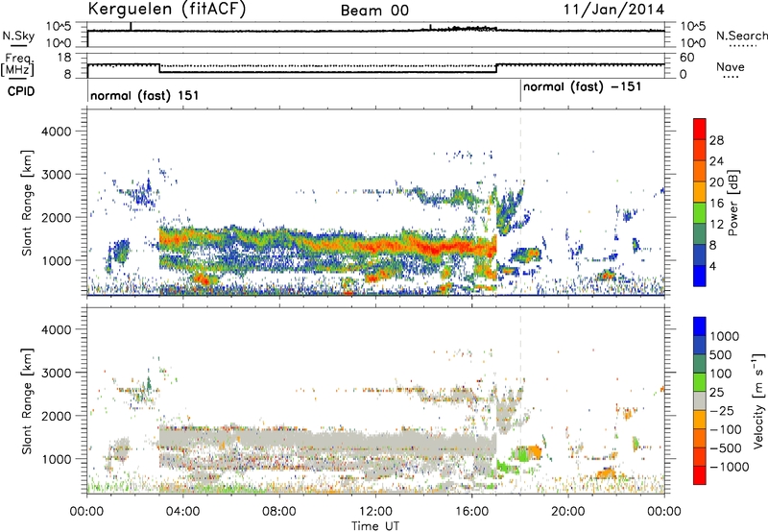The image size is (768, 532).
Task: Click the '28' Power colorbar value
Action: pos(716,140)
